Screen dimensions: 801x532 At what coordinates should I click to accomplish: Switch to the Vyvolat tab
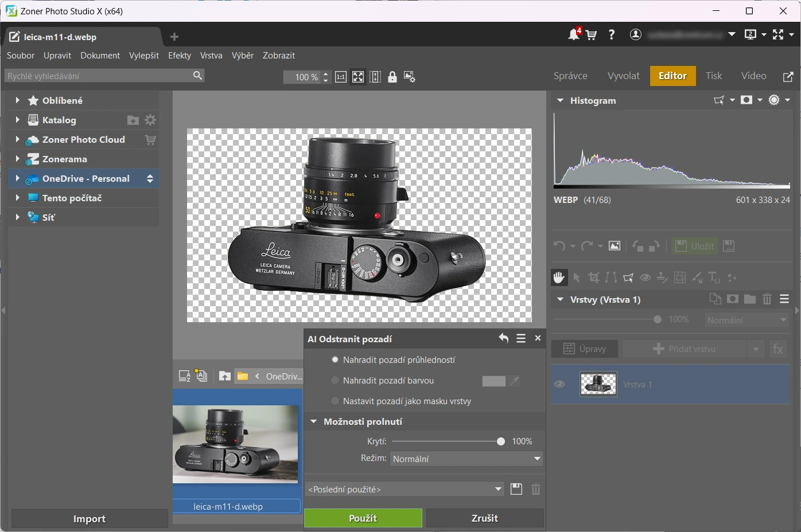point(623,76)
